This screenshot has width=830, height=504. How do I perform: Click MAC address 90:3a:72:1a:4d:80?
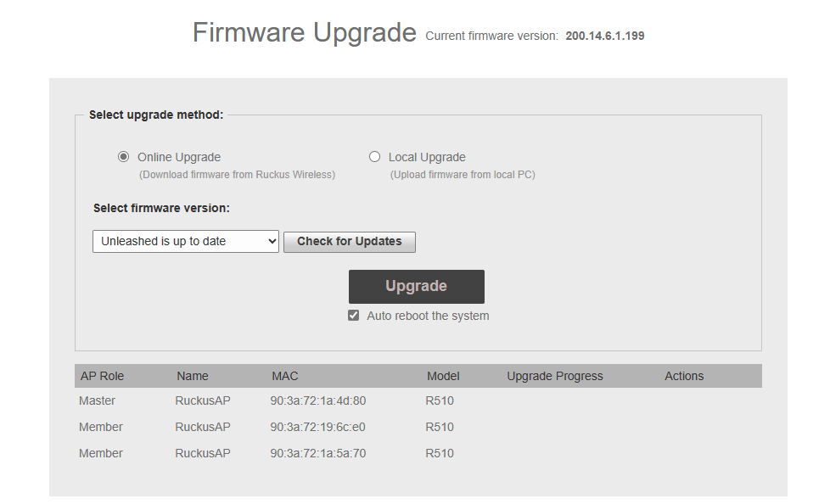pos(318,400)
